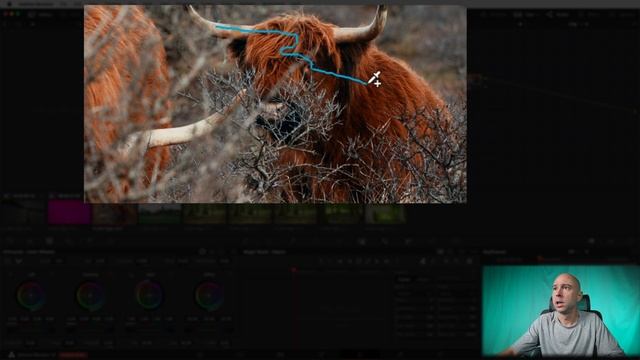The width and height of the screenshot is (640, 360).
Task: Open the Edit page icon
Action: (x=280, y=355)
